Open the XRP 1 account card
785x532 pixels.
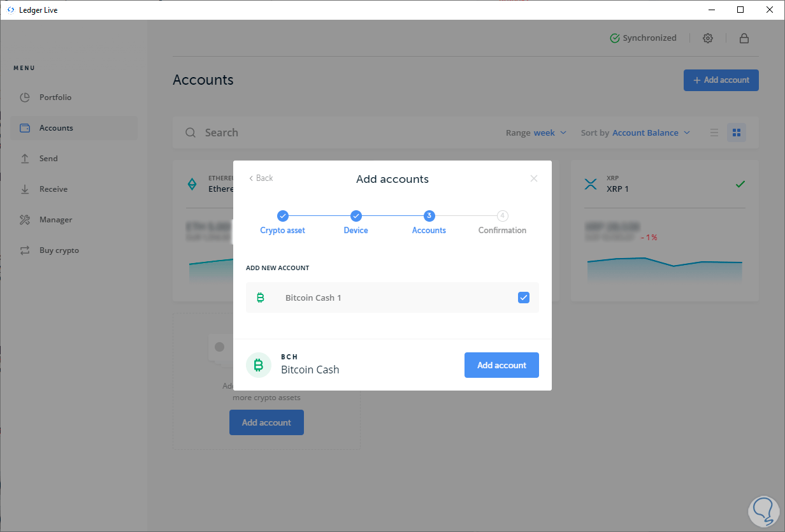(664, 231)
